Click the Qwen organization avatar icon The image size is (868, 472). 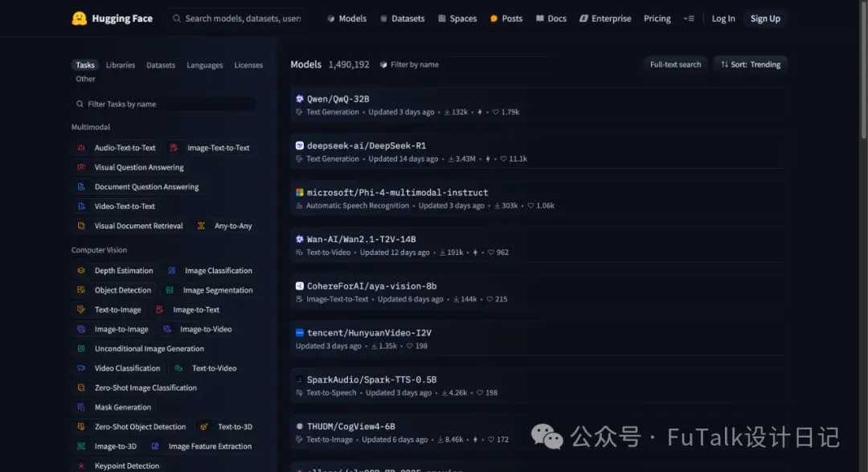tap(300, 99)
